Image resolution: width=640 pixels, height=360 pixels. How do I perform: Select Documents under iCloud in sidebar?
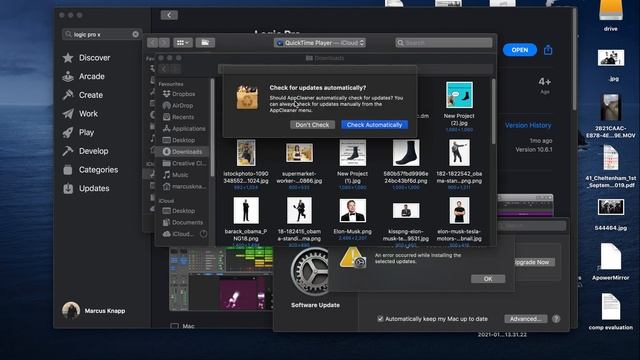point(183,222)
